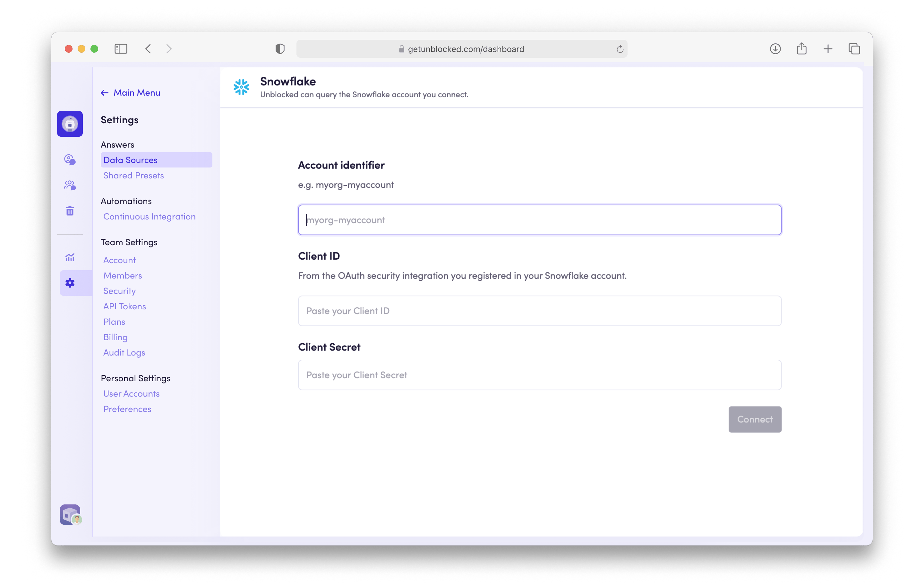Click the privacy shield icon
The image size is (924, 584).
click(280, 49)
